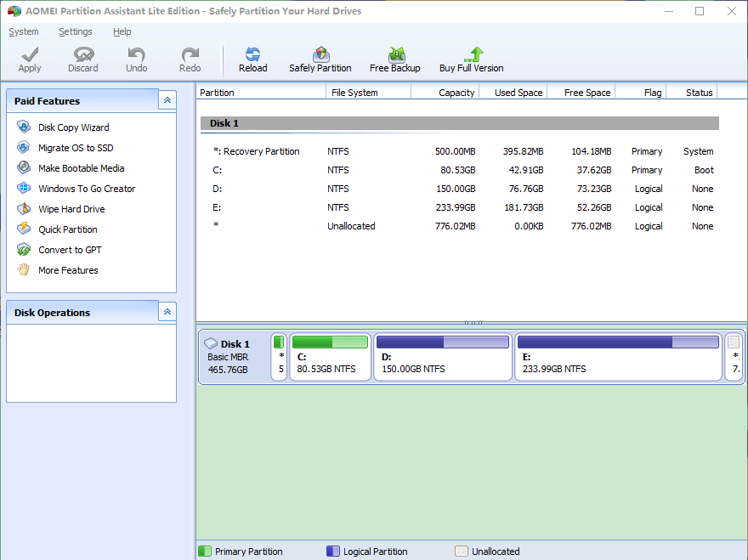Open the Quick Partition link
The image size is (748, 560).
point(68,229)
